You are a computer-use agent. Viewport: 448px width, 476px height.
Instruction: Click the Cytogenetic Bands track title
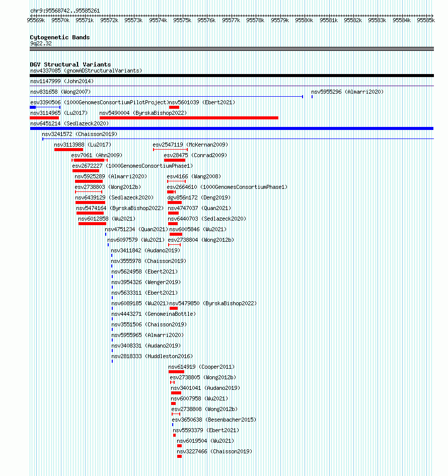point(60,37)
